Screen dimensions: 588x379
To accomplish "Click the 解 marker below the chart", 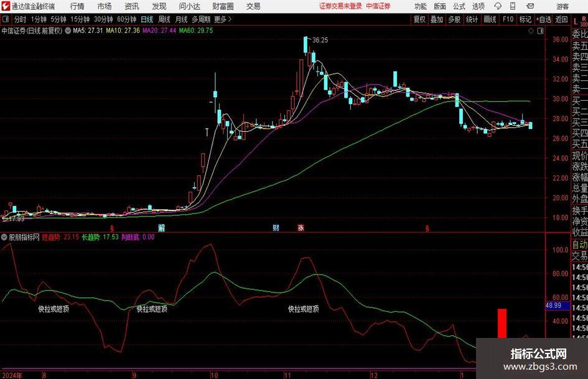I will click(x=161, y=228).
